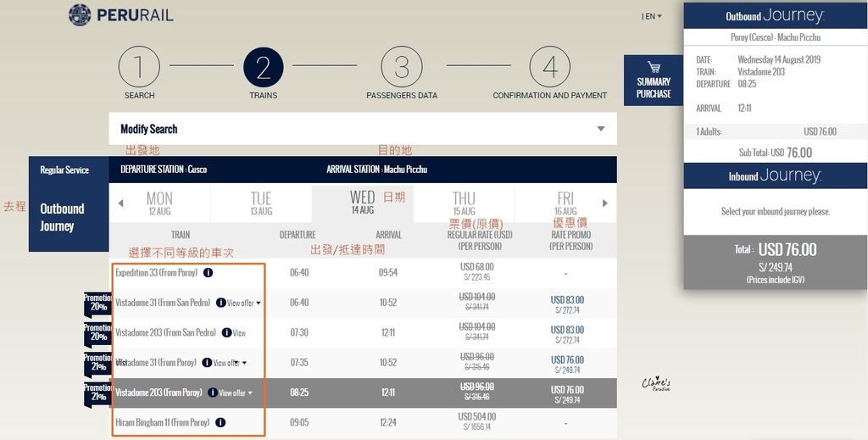Image resolution: width=868 pixels, height=440 pixels.
Task: Select the THU 15 AUG date tab
Action: [464, 203]
